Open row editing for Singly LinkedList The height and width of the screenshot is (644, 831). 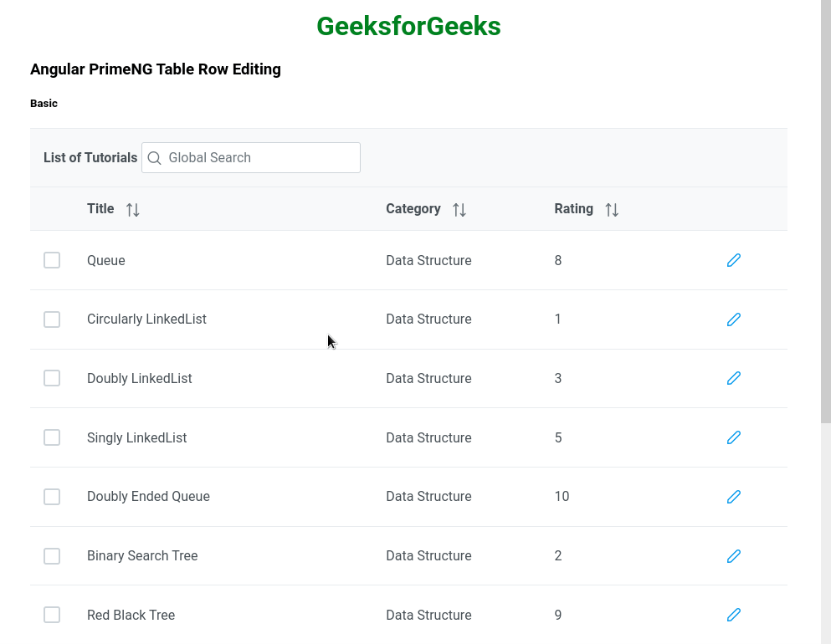point(734,437)
